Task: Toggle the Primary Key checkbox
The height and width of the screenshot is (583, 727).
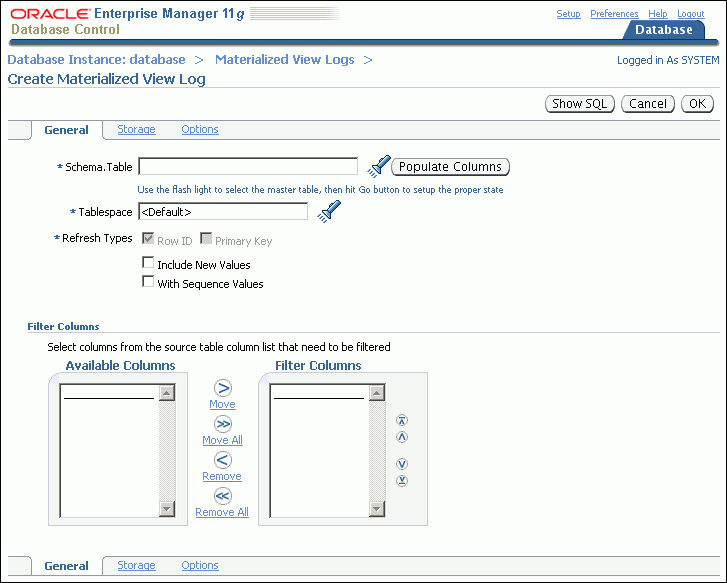Action: click(x=206, y=238)
